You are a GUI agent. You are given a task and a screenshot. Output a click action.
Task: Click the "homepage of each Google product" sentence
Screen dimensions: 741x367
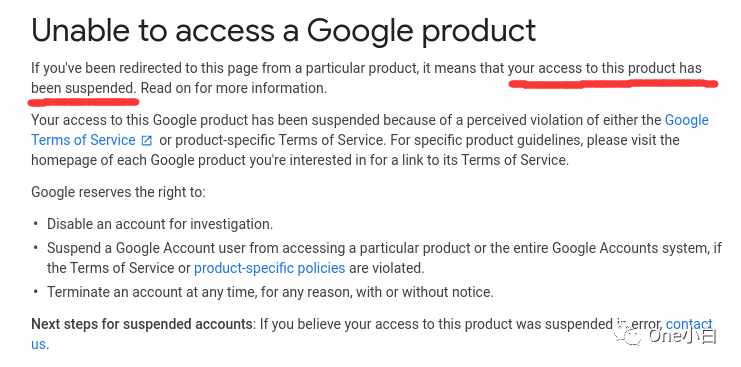coord(300,160)
